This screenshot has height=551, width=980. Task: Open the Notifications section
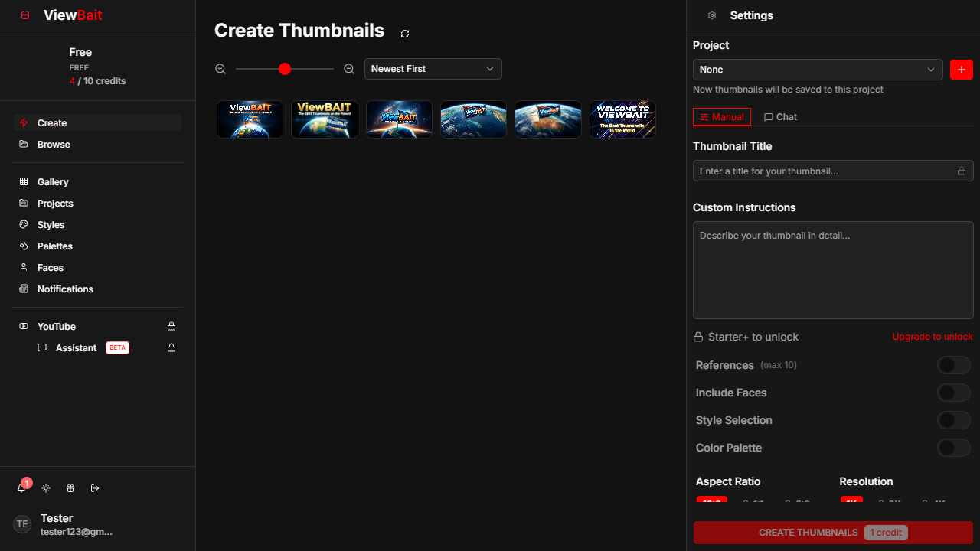click(x=65, y=289)
